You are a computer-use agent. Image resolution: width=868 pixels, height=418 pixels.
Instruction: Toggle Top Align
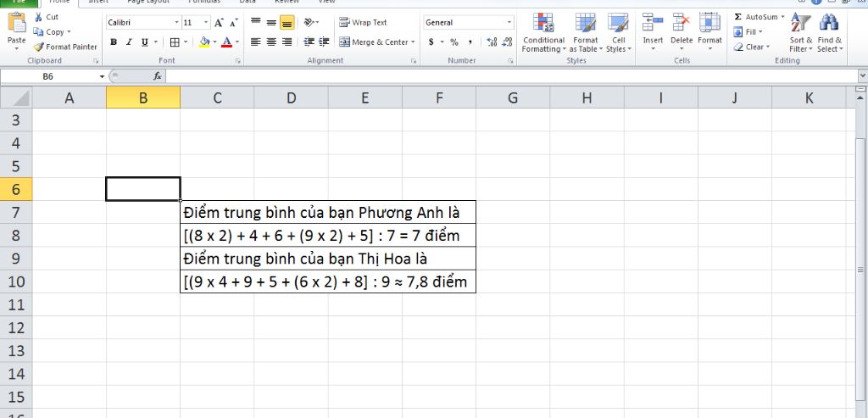[255, 23]
